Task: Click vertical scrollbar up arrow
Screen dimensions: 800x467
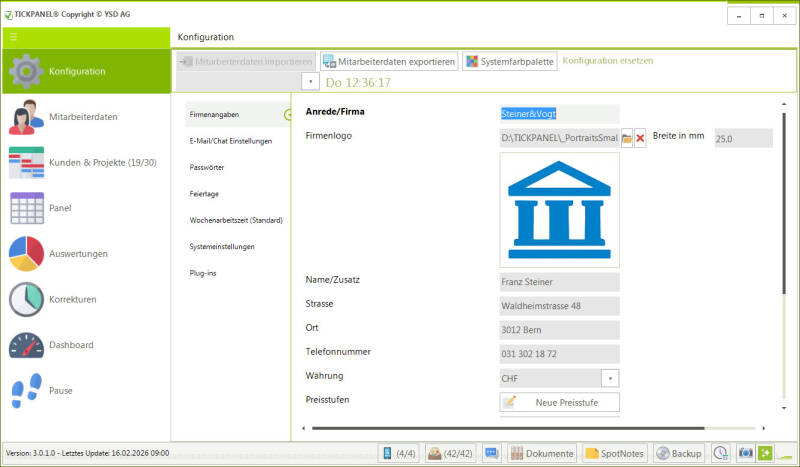Action: point(784,104)
